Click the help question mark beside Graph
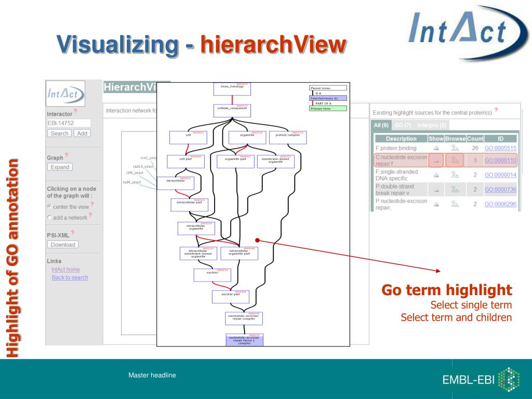This screenshot has height=399, width=532. [66, 155]
